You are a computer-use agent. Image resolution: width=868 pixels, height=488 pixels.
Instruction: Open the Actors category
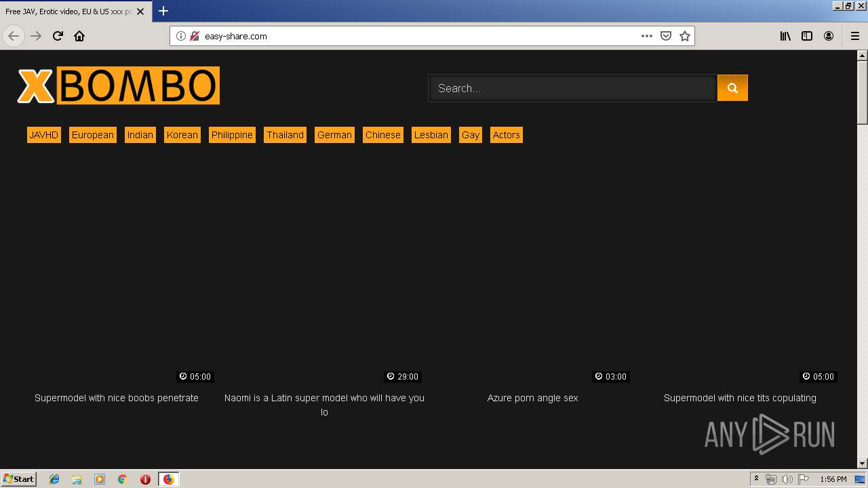point(507,135)
